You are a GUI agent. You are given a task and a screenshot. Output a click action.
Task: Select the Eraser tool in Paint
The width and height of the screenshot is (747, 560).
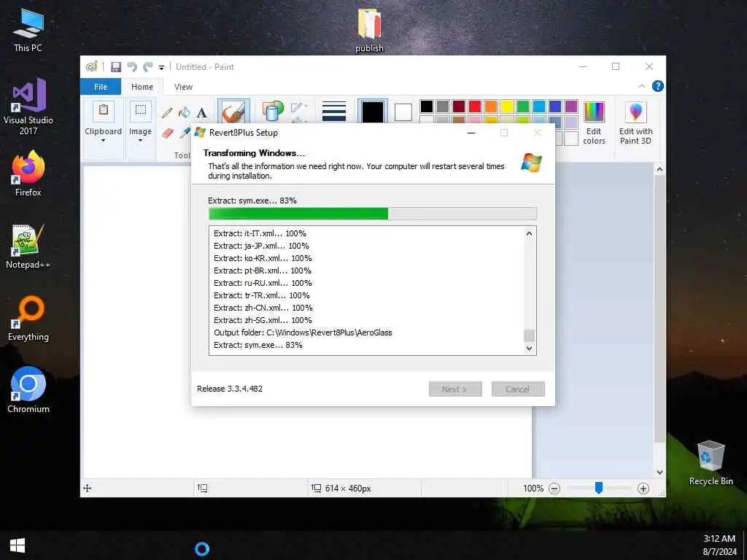(x=168, y=133)
